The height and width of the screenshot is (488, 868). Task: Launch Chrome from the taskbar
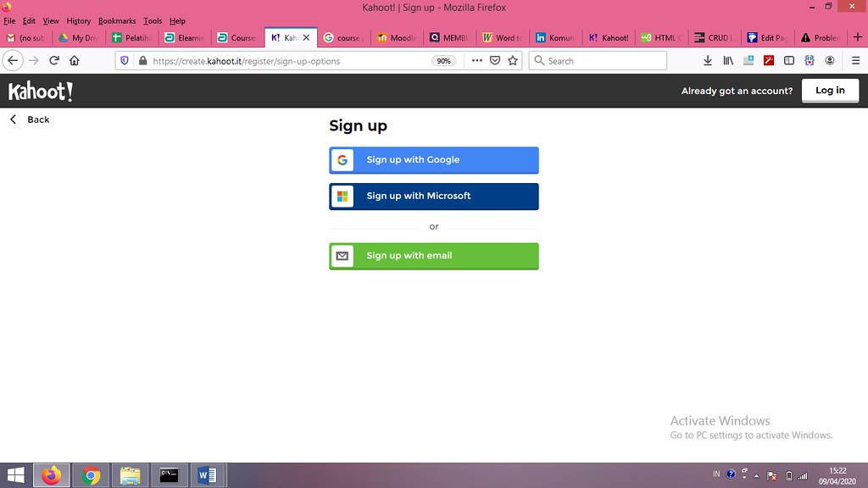pos(91,475)
